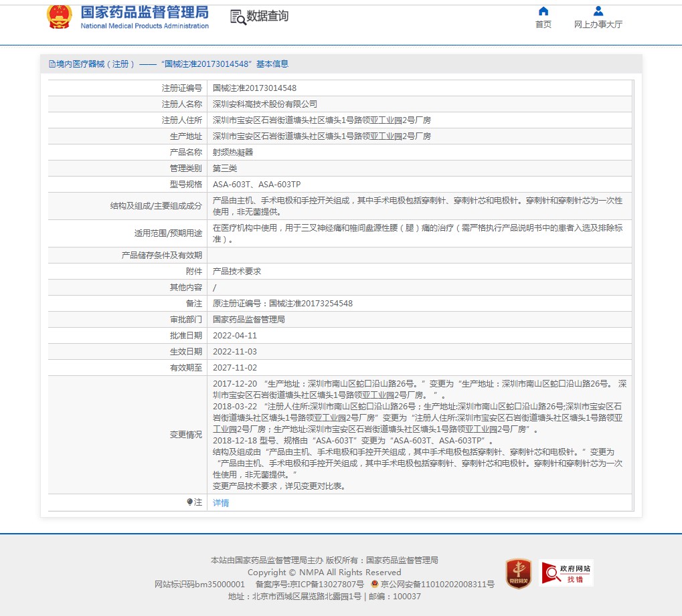The height and width of the screenshot is (616, 682).
Task: Click effective date 2022-11-03
Action: pyautogui.click(x=235, y=352)
